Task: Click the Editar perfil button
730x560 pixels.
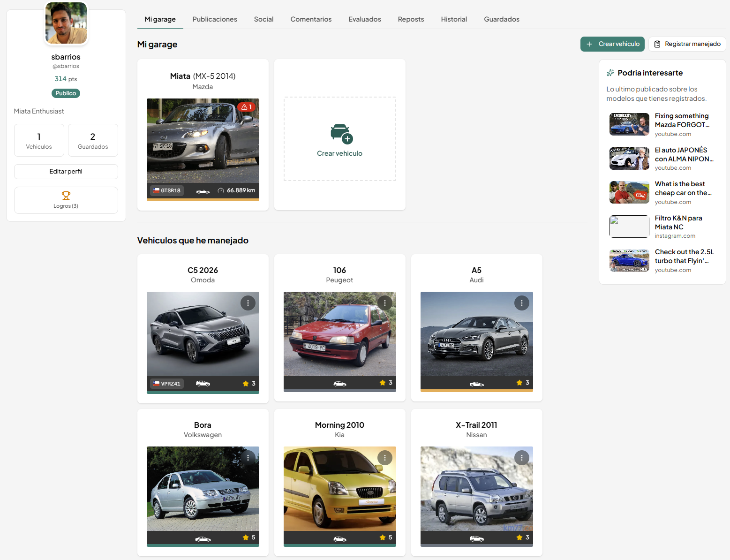Action: click(66, 172)
